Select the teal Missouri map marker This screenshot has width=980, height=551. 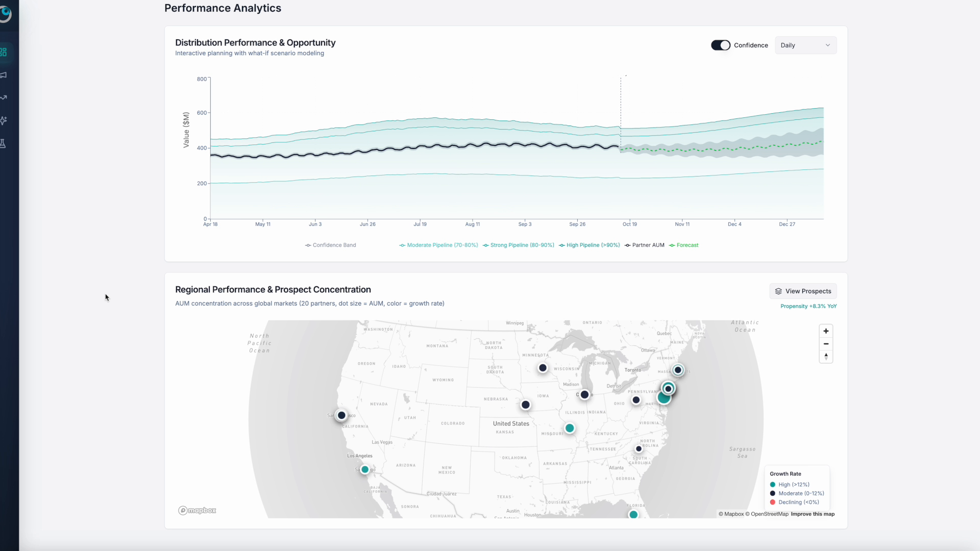click(x=570, y=428)
